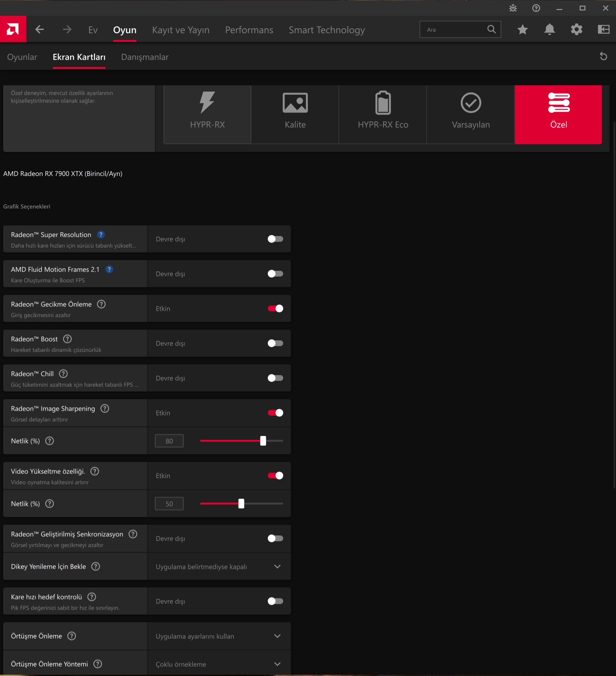Show help for Kare hızı hedef kontrolü
Screen dimensions: 616x676
click(91, 596)
